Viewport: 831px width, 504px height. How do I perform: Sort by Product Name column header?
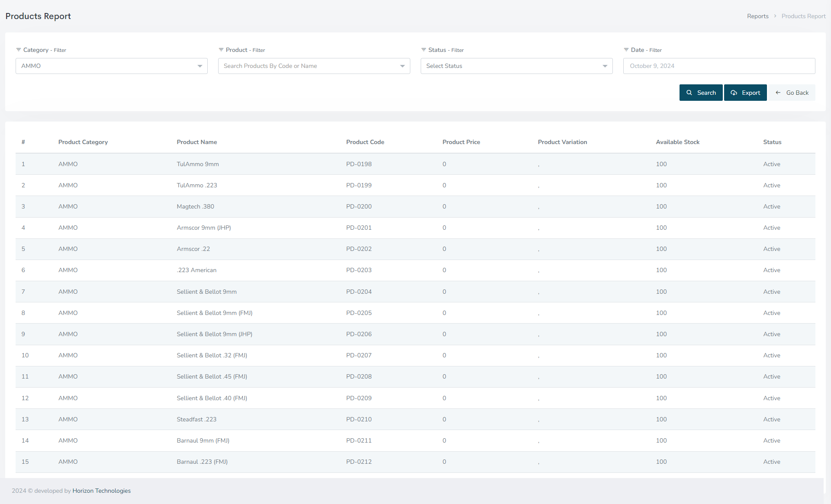(196, 142)
